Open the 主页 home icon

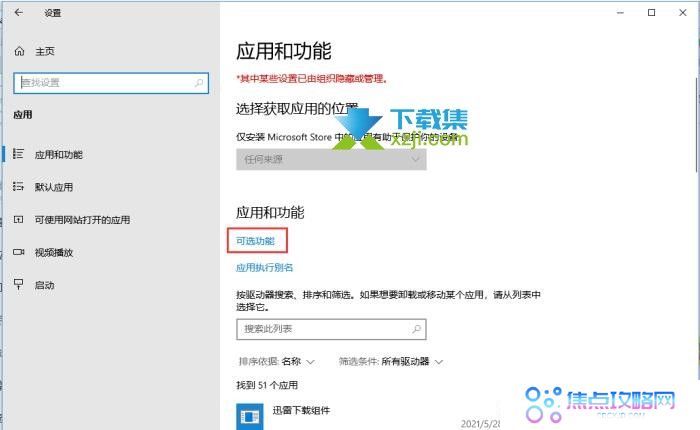tap(19, 51)
